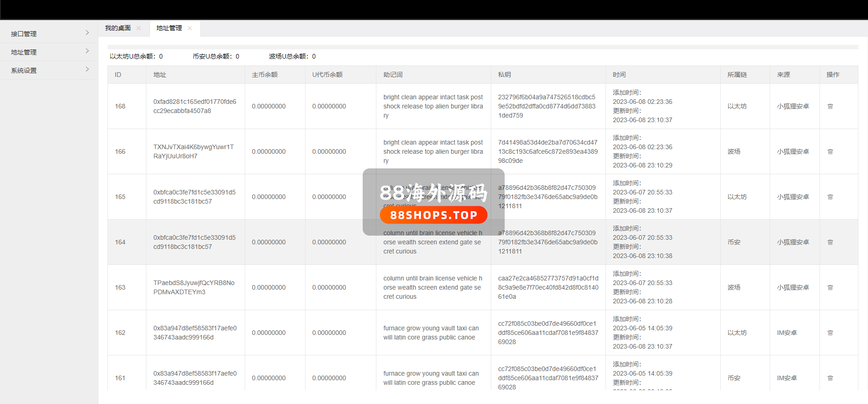Click the ID column header
The height and width of the screenshot is (404, 868).
pos(118,75)
